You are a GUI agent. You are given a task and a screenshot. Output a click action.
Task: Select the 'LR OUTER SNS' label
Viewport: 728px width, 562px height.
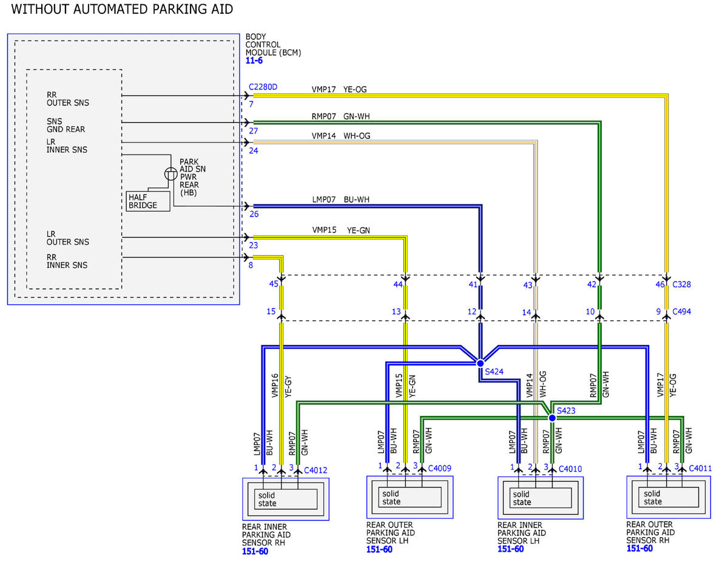(x=67, y=238)
